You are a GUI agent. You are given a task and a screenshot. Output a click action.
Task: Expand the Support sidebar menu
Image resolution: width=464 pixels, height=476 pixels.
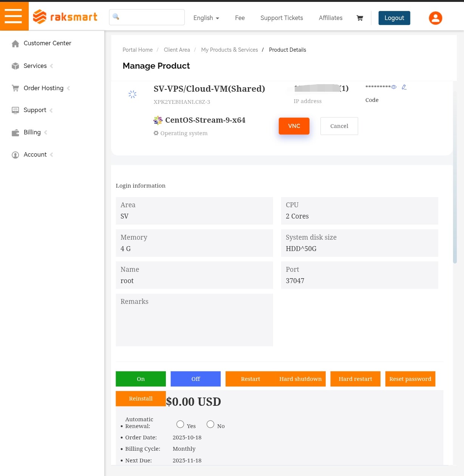35,110
